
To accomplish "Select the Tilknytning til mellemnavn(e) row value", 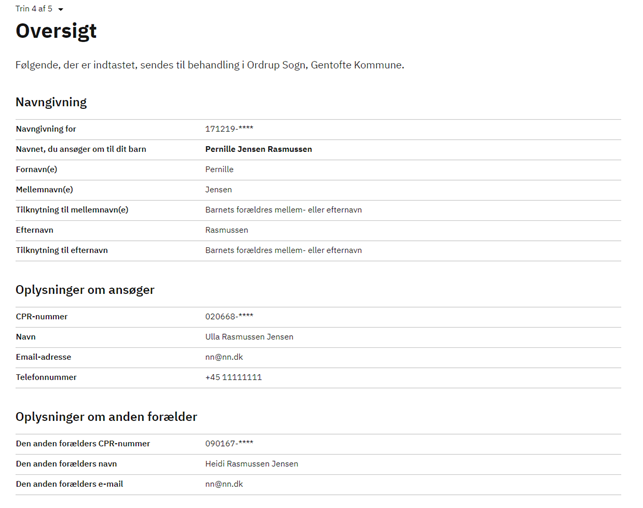I will (x=284, y=210).
